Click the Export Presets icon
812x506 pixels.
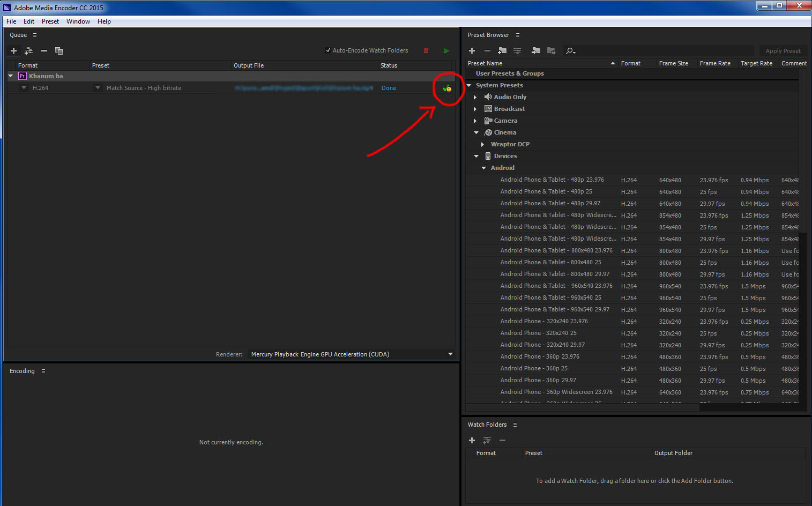point(551,51)
